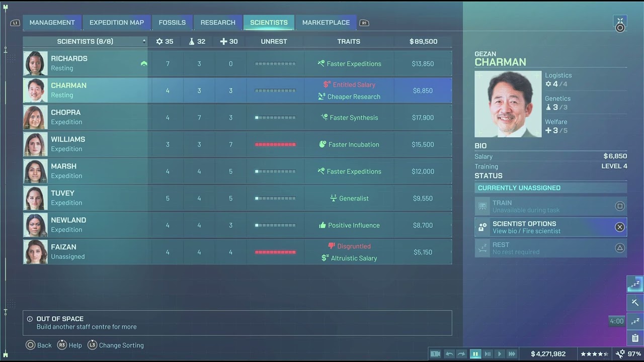Click Marsh's portrait thumbnail

[x=36, y=171]
